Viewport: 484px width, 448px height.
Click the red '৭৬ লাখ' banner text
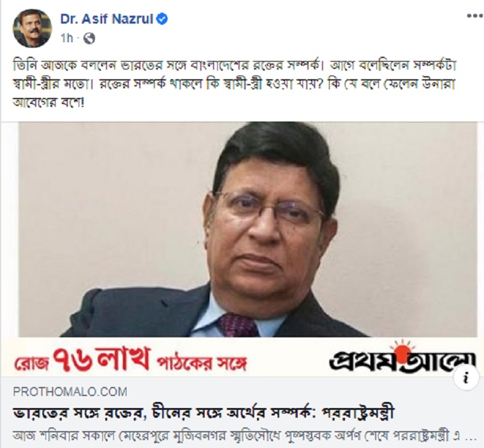tap(102, 359)
